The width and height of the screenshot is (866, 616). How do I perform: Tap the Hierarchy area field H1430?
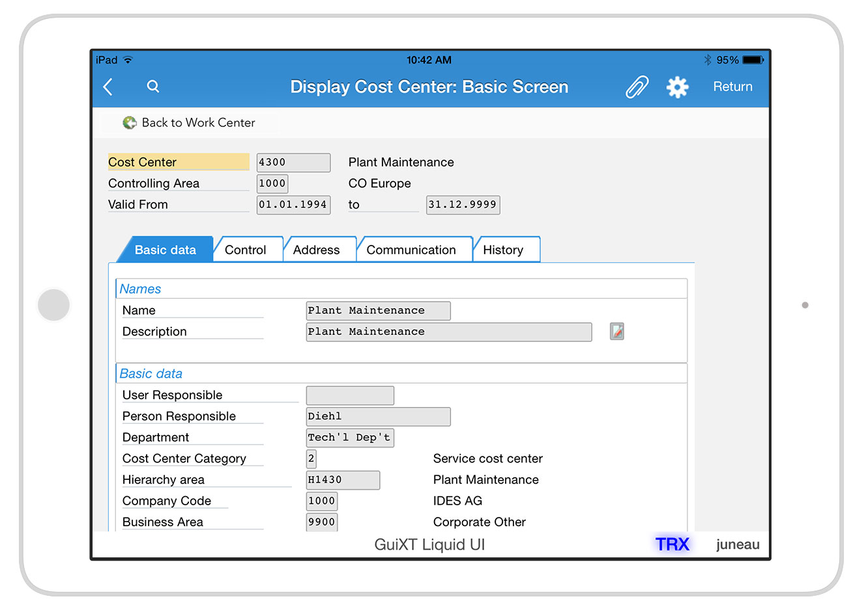point(343,480)
